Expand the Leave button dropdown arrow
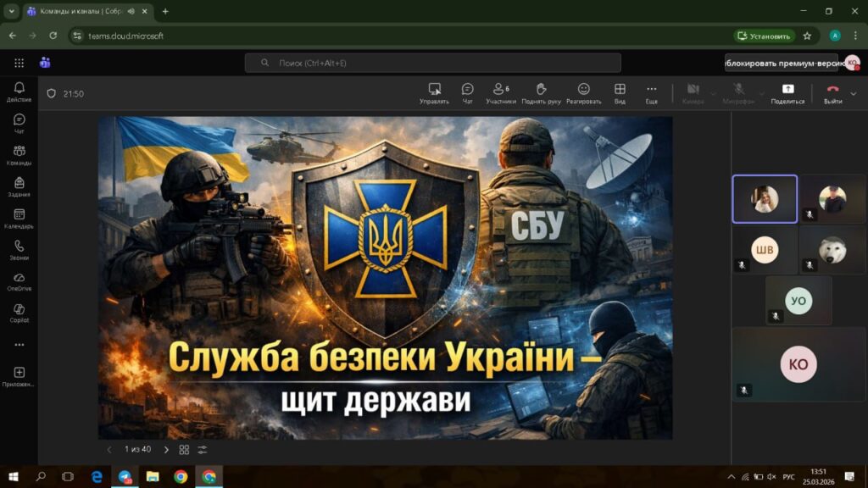The height and width of the screenshot is (488, 868). 854,93
